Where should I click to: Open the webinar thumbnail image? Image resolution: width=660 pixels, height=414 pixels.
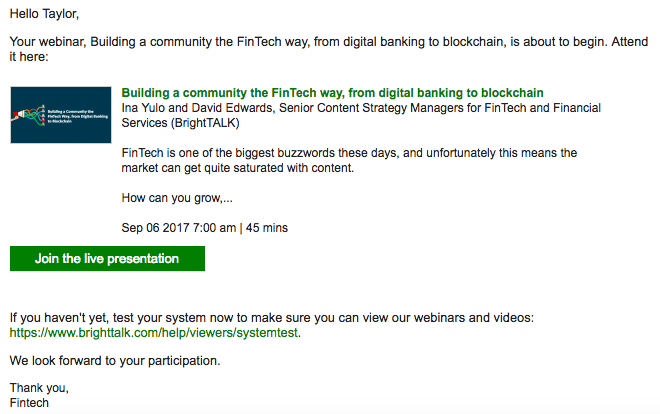[61, 115]
